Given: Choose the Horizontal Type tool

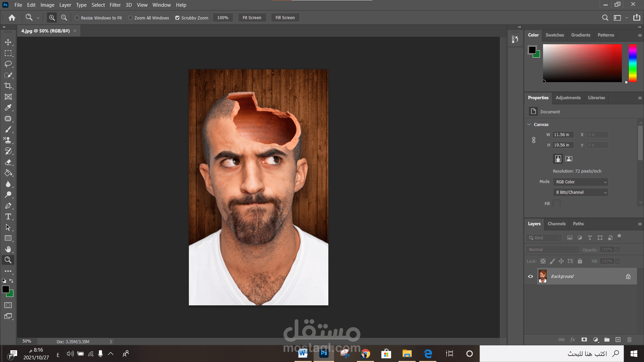Looking at the screenshot, I should pos(8,217).
